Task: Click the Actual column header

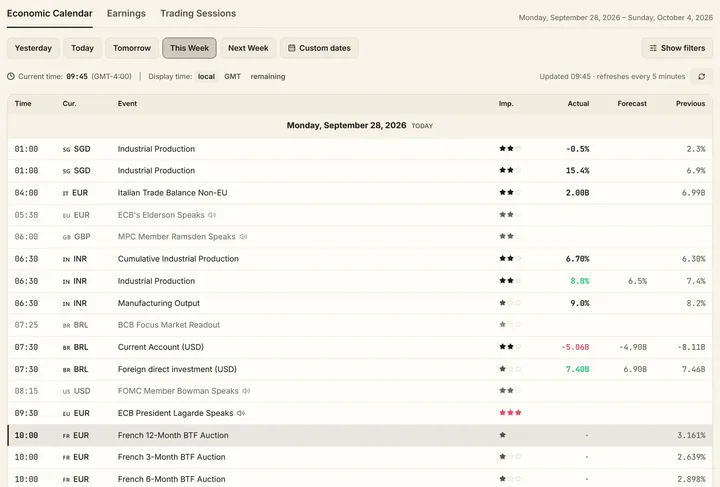Action: [x=578, y=104]
